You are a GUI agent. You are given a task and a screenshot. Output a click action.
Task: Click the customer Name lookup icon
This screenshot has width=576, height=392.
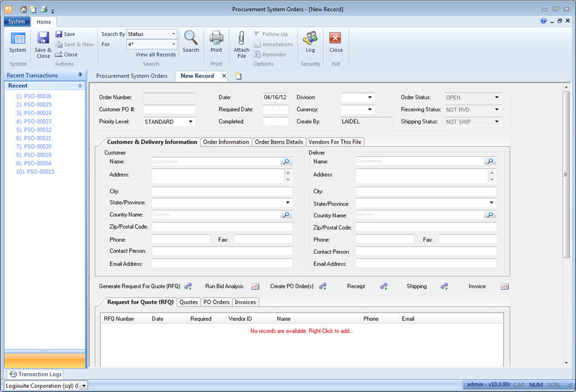(x=286, y=162)
